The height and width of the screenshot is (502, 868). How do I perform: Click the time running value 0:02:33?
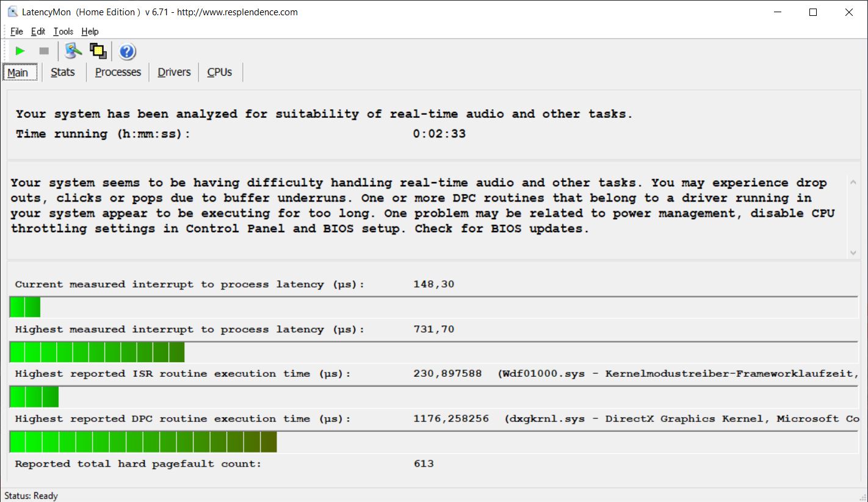(x=439, y=134)
